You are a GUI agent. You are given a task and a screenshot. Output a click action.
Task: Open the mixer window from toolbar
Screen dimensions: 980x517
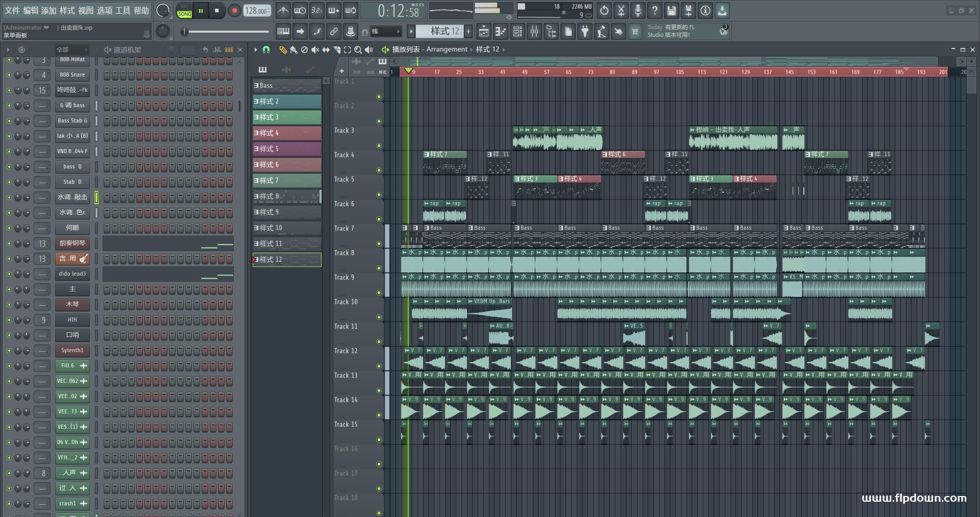534,32
